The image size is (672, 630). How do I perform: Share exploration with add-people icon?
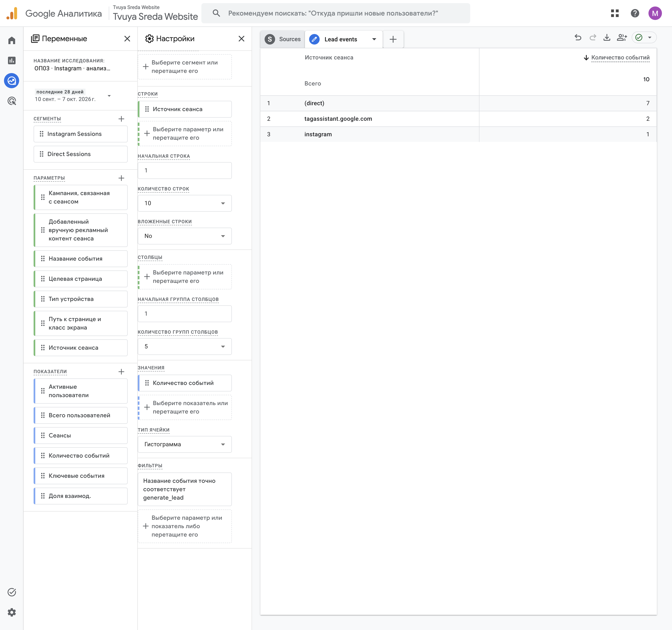point(622,38)
